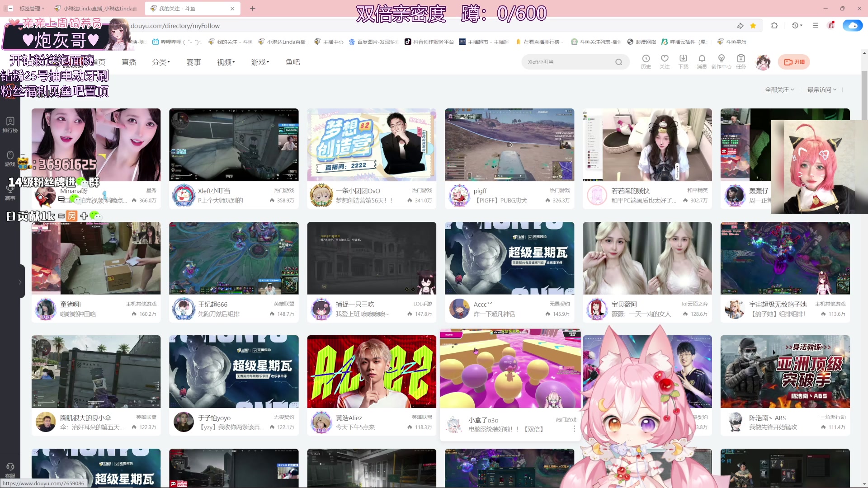
Task: Close the 我的关注 - 斗鱼 tab
Action: (232, 9)
